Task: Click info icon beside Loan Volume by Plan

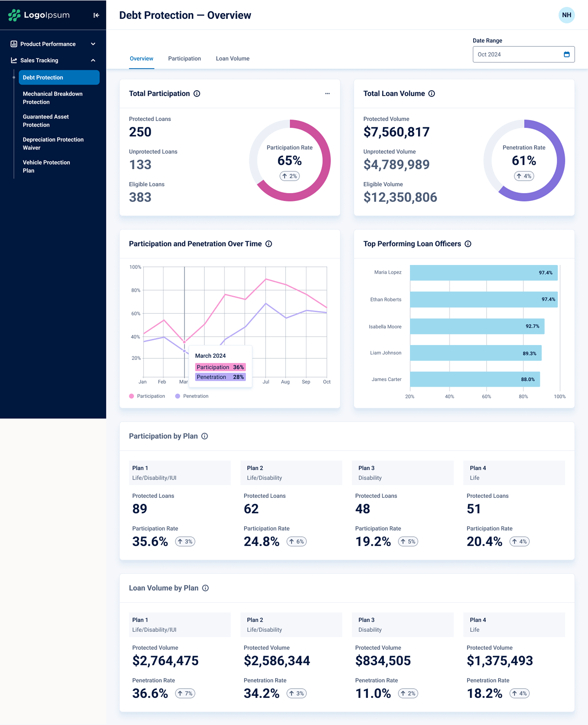Action: coord(205,588)
